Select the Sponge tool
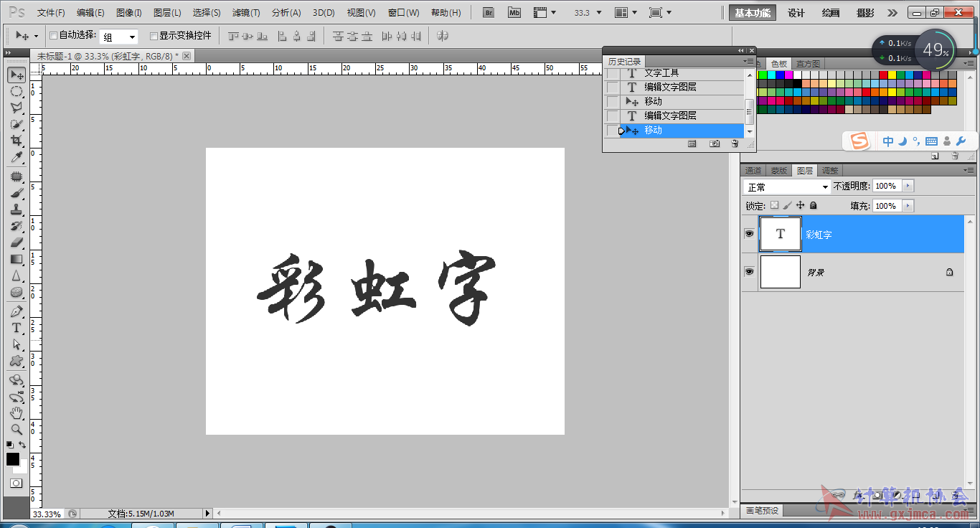 (17, 292)
